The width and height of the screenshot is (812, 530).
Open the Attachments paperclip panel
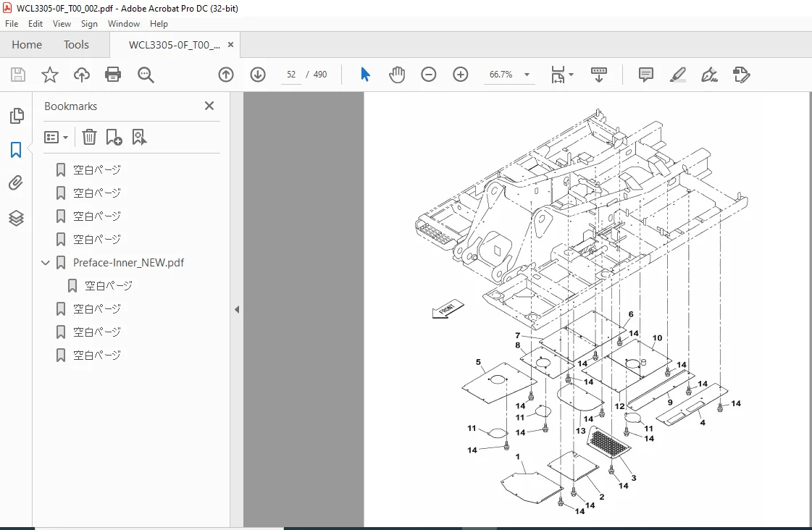point(16,183)
